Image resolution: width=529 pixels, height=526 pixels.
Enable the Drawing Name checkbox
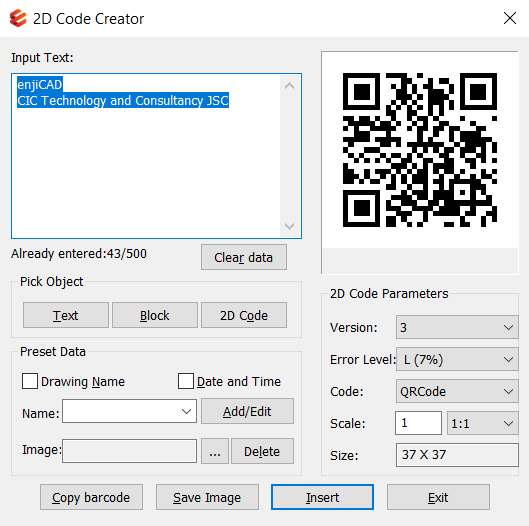coord(30,381)
